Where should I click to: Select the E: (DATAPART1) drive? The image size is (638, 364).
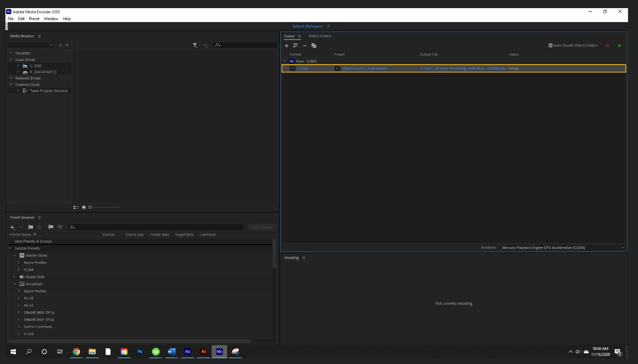43,72
